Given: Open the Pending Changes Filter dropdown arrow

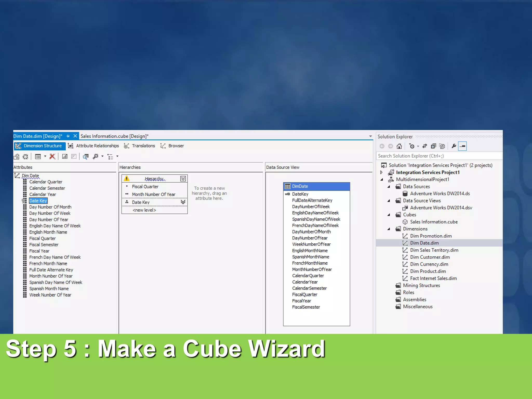Looking at the screenshot, I should [418, 146].
